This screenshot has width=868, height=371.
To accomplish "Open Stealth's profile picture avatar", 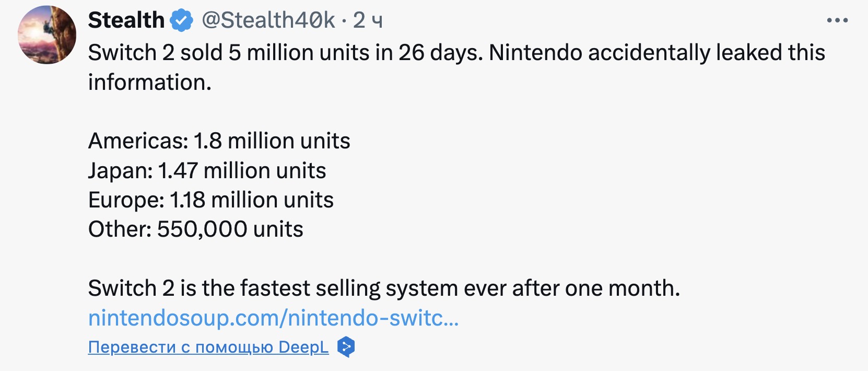I will coord(47,35).
